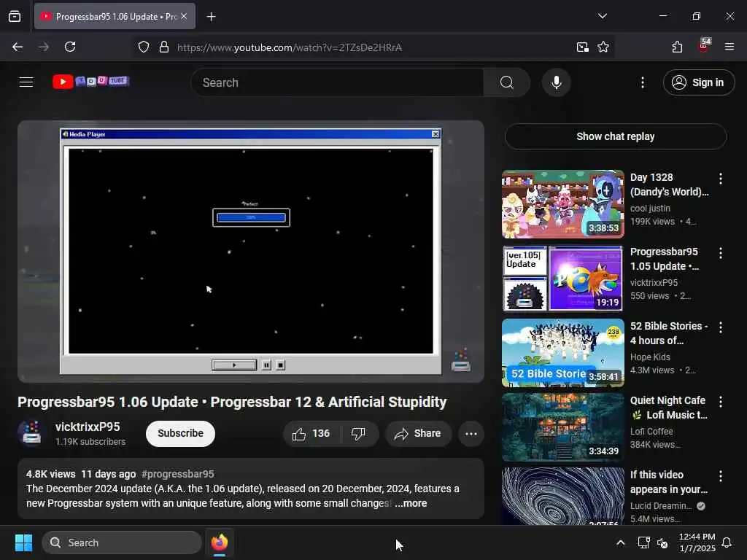This screenshot has height=560, width=747.
Task: Like the video with thumbs up
Action: point(311,433)
